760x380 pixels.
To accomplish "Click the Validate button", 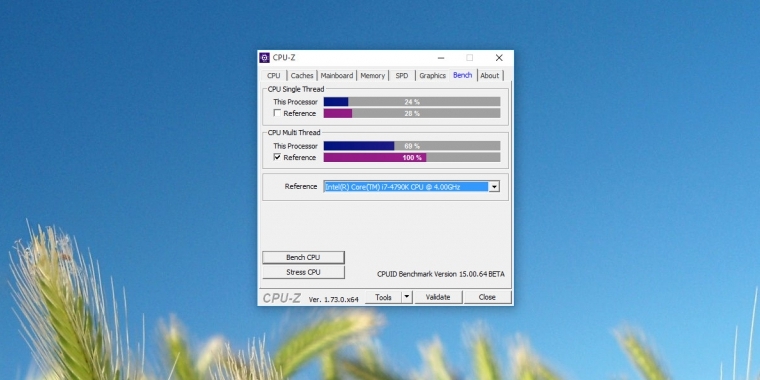I will [438, 298].
